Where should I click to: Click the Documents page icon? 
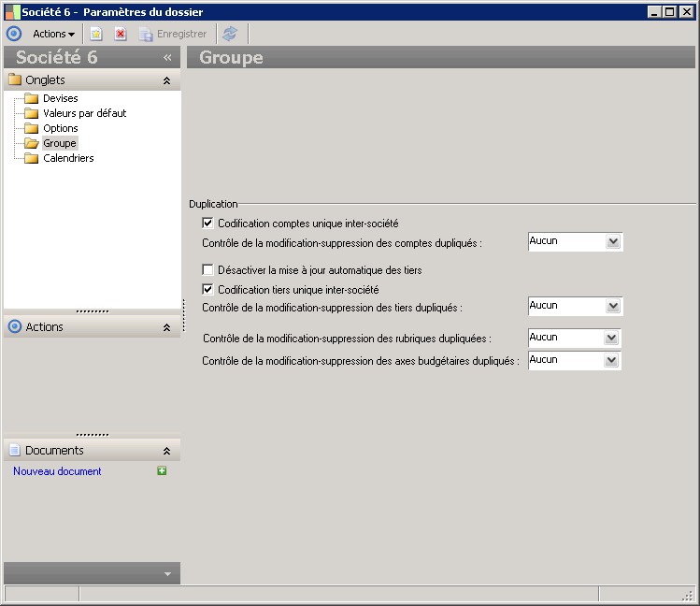click(15, 450)
